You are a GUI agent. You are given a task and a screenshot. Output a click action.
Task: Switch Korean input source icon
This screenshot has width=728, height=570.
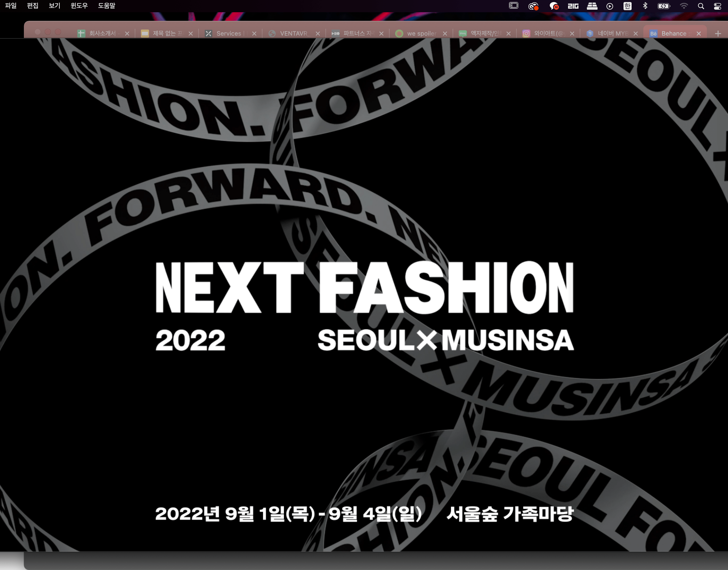(x=627, y=6)
